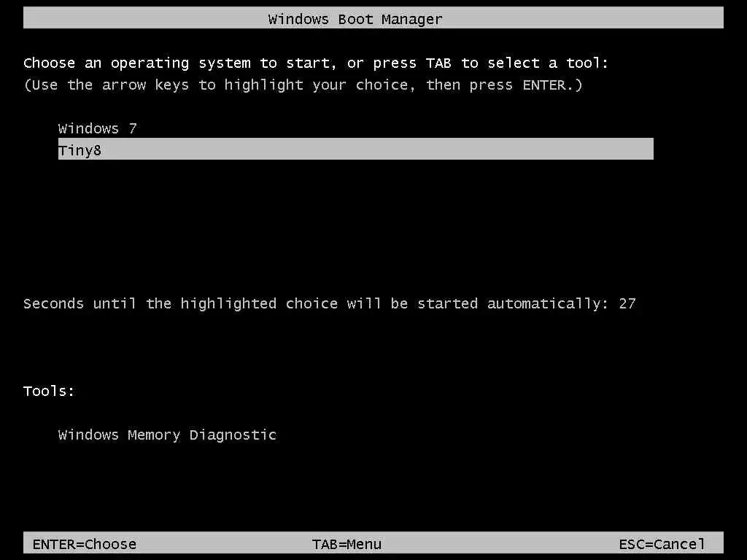Click the countdown number 27

(627, 303)
